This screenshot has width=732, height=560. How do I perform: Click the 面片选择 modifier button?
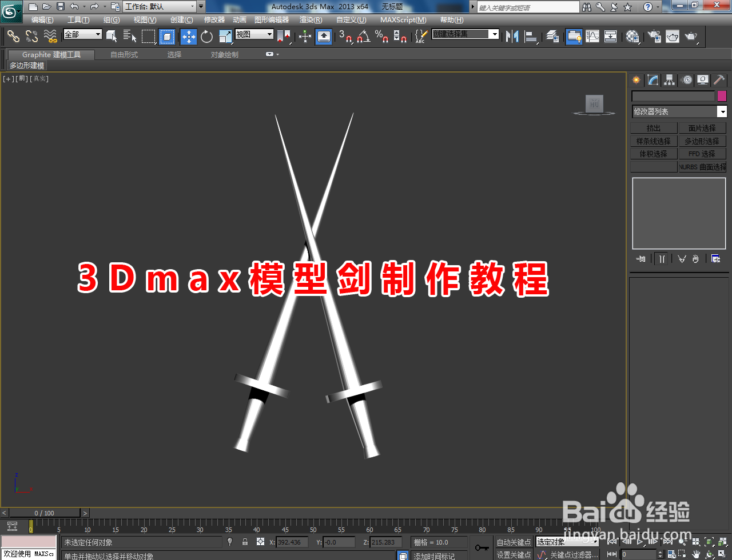[702, 128]
